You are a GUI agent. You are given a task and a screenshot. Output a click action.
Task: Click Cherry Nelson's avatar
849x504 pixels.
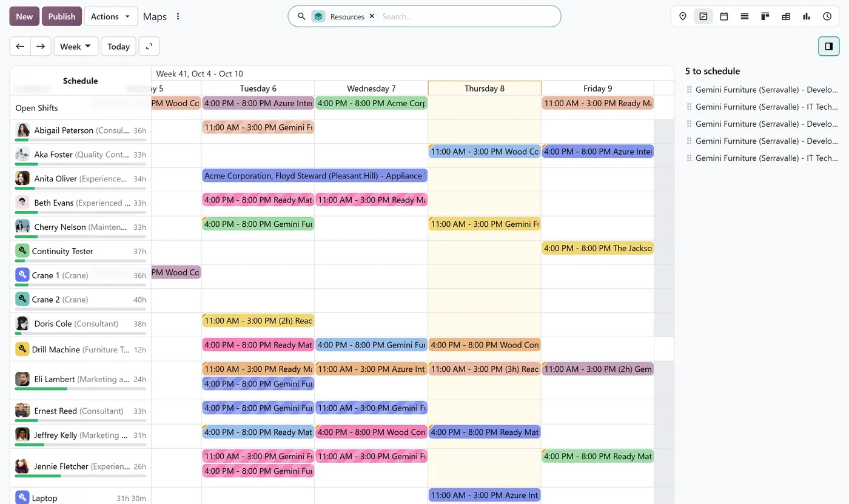22,227
